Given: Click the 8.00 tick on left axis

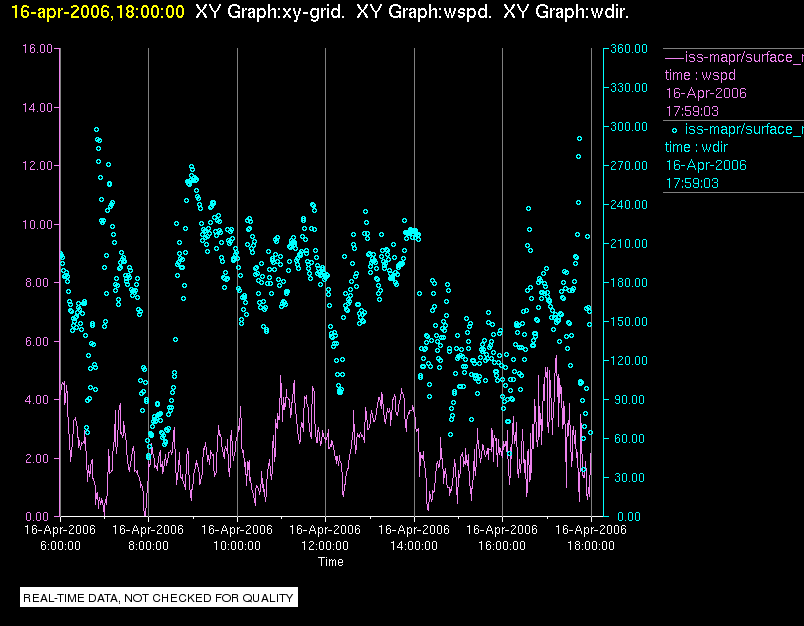Looking at the screenshot, I should 39,283.
